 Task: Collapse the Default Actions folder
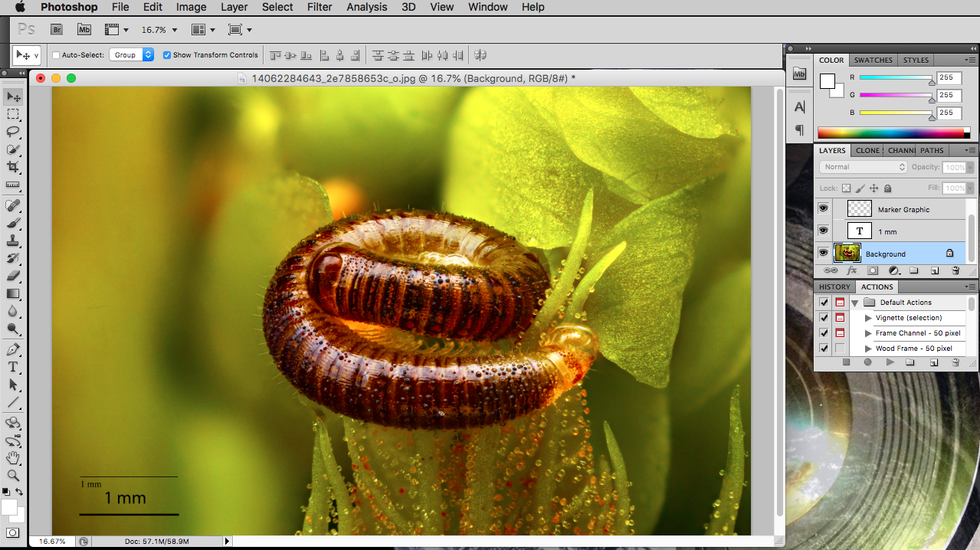[x=855, y=303]
